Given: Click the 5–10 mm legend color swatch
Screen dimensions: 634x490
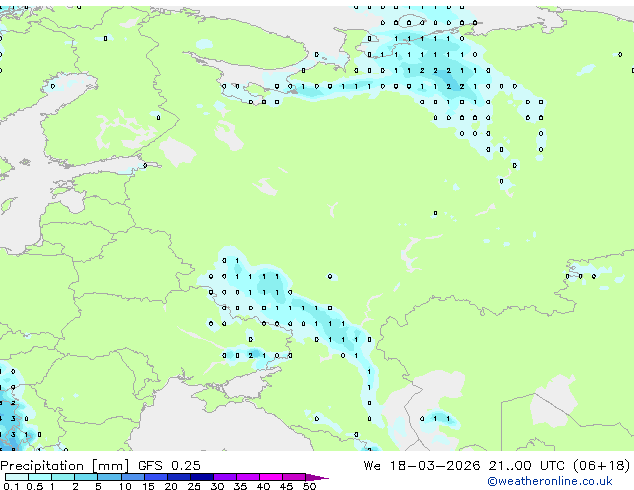Looking at the screenshot, I should 109,477.
